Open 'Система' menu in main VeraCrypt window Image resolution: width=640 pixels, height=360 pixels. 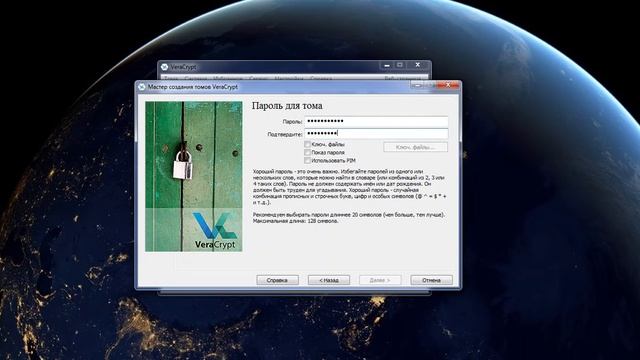[x=196, y=78]
